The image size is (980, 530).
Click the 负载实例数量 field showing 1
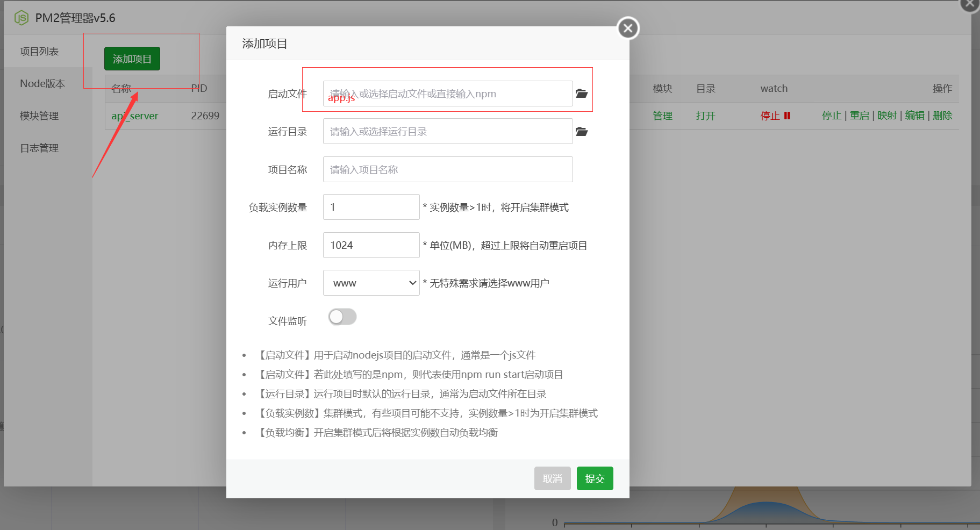(371, 207)
